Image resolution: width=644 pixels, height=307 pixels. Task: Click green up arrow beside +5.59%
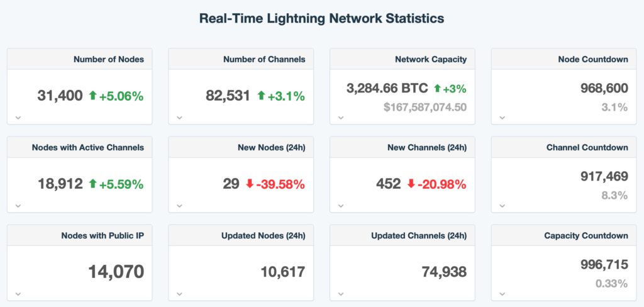pyautogui.click(x=93, y=184)
